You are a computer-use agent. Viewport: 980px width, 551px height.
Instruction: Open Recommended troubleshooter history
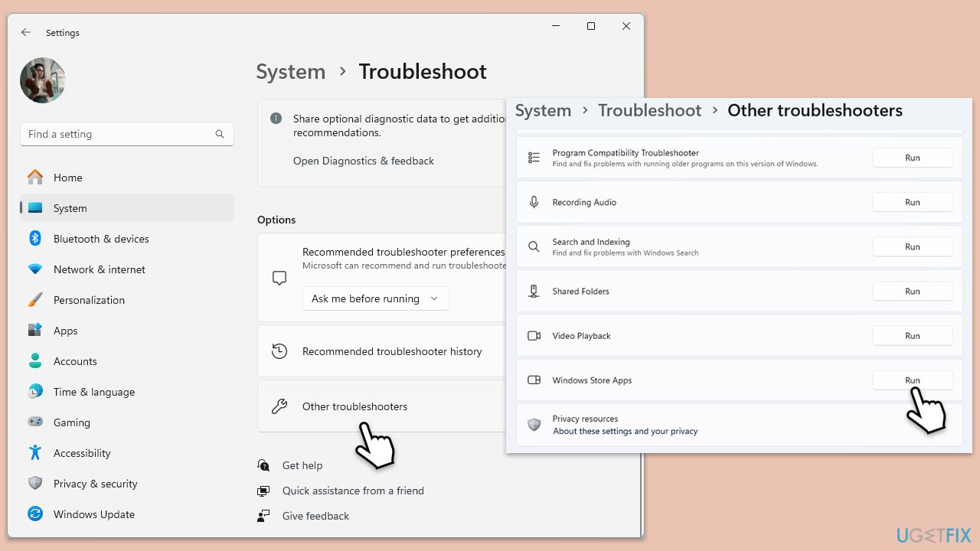391,351
